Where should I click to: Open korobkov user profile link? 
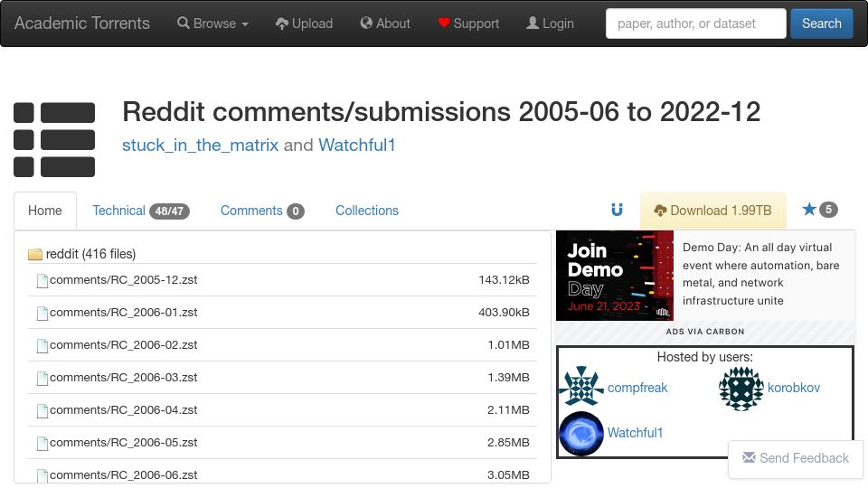tap(793, 388)
